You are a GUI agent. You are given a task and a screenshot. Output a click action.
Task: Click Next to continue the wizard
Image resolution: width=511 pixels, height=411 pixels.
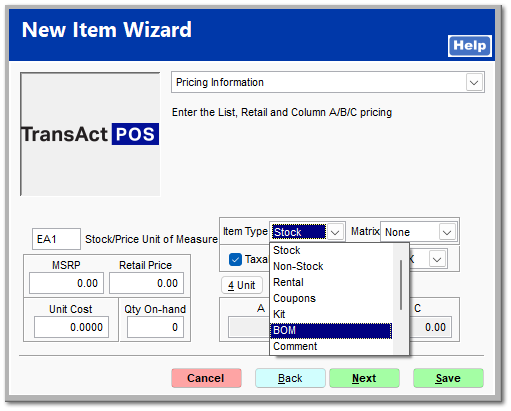click(x=364, y=378)
